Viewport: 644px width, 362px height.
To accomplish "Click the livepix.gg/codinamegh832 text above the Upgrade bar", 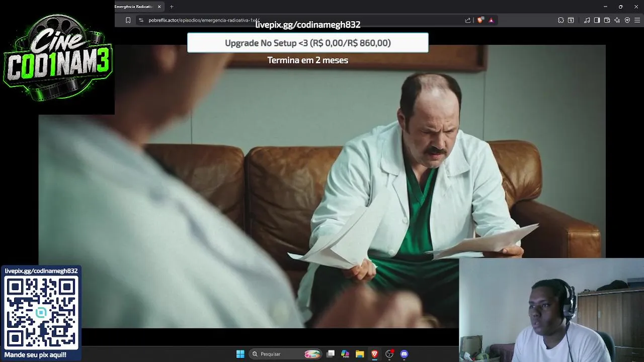I will click(308, 25).
